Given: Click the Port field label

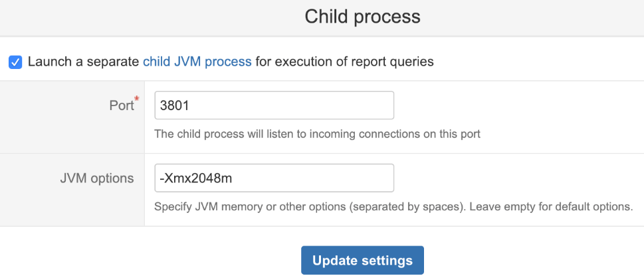Looking at the screenshot, I should pos(120,105).
